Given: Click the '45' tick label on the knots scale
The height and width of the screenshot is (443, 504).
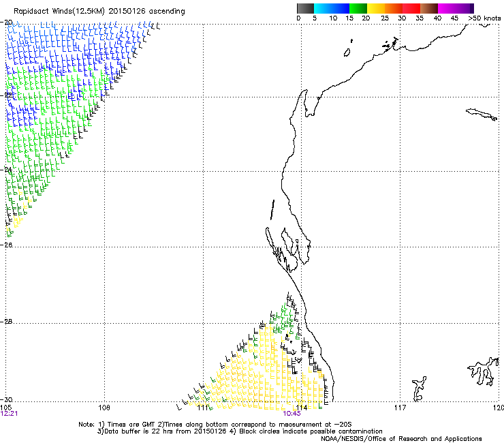Looking at the screenshot, I should pyautogui.click(x=454, y=18).
